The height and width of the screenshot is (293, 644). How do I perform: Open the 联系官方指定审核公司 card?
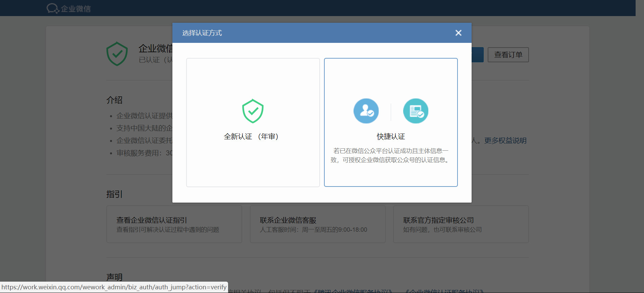[x=461, y=224]
